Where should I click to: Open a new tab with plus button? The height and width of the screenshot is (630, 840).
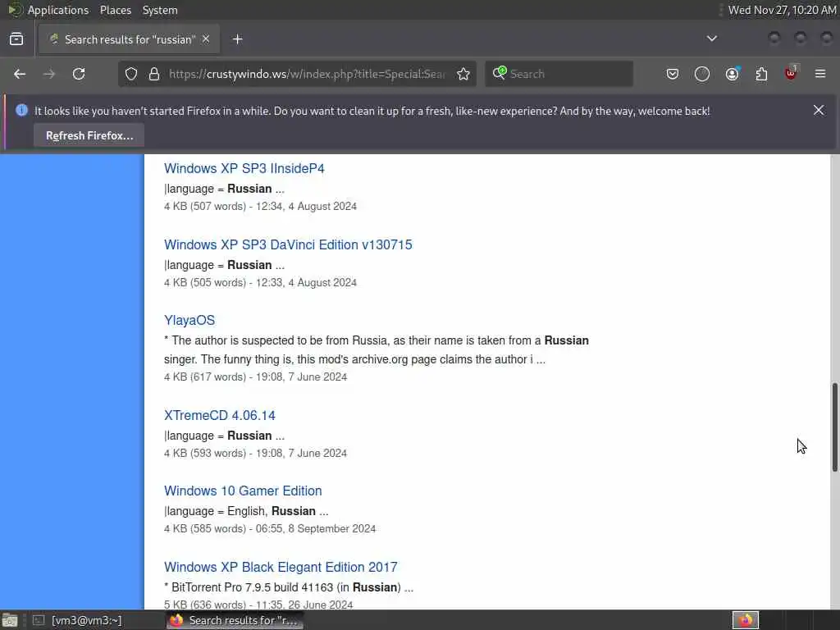click(x=237, y=39)
